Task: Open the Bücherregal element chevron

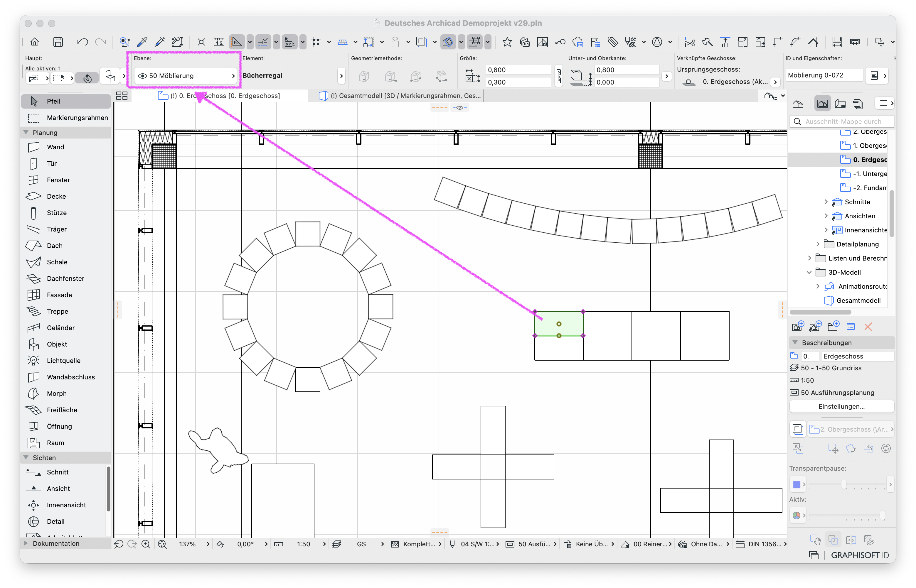Action: pyautogui.click(x=341, y=76)
